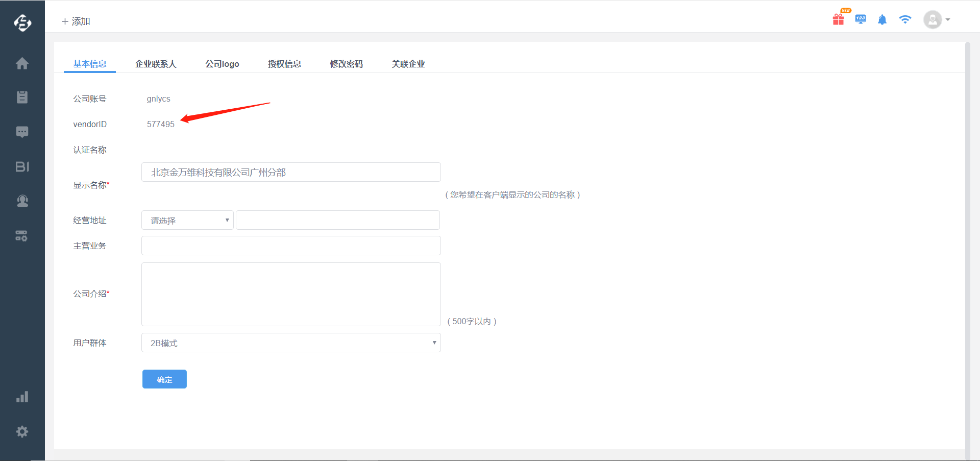Click the 主营业务 input field
This screenshot has width=980, height=461.
pos(291,246)
